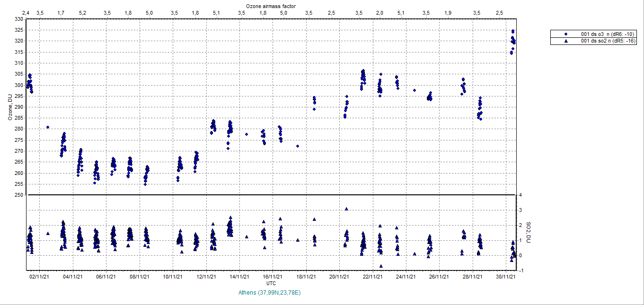644x305 pixels.
Task: Click the Athens station coordinates label
Action: (270, 293)
